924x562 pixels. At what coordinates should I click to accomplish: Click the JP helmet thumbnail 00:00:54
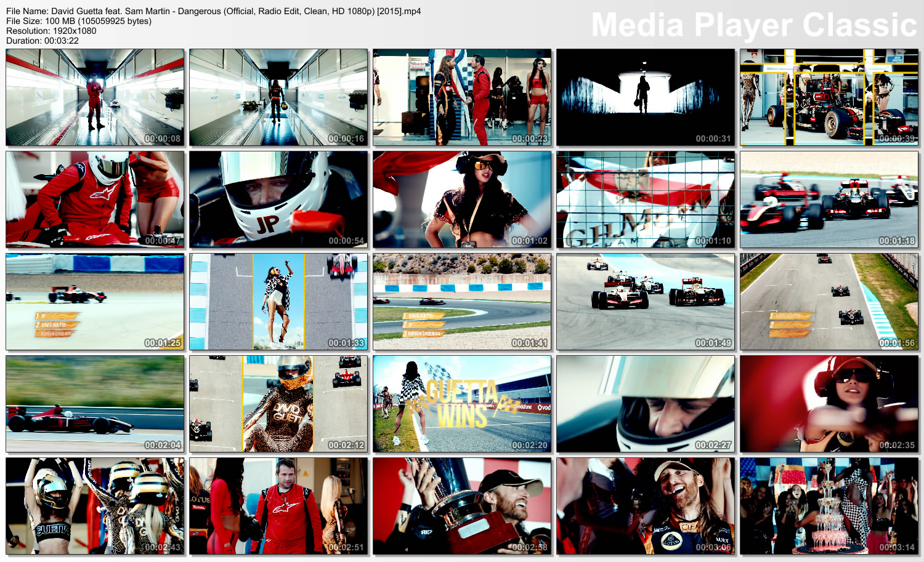click(x=278, y=199)
